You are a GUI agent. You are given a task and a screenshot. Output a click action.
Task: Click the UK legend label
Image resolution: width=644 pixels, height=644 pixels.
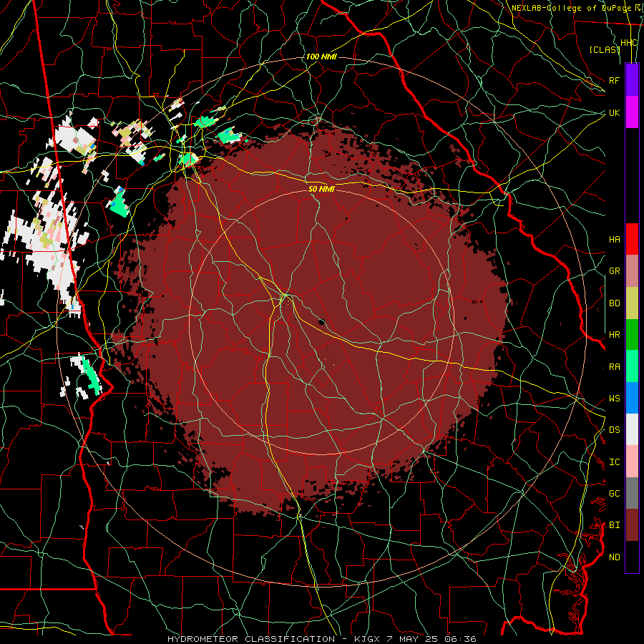click(615, 112)
